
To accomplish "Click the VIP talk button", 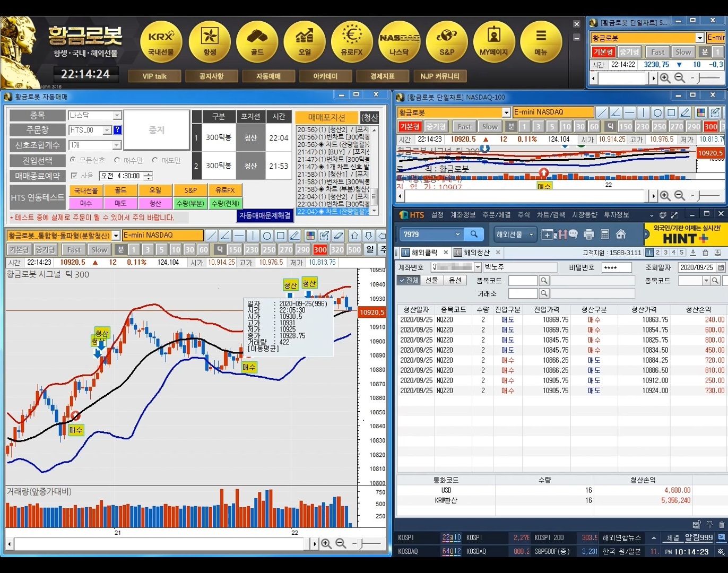I will pos(154,76).
